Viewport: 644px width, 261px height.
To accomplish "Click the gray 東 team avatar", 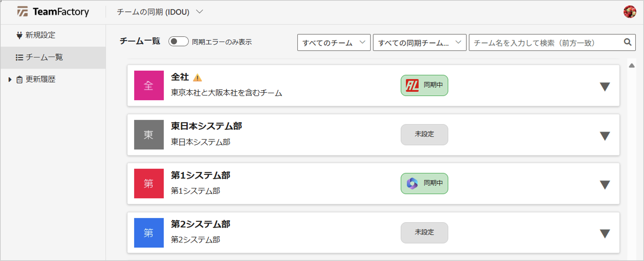I will pos(149,135).
